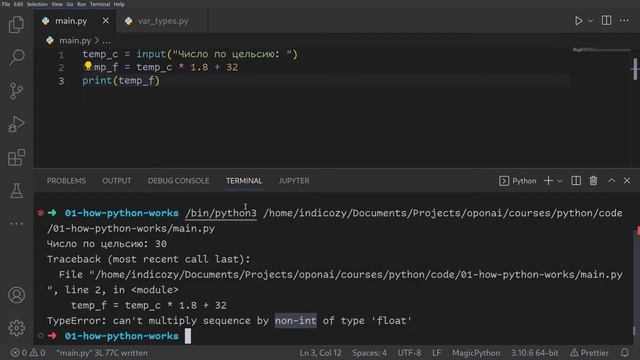This screenshot has width=640, height=360.
Task: Expand the run options dropdown arrow
Action: tap(590, 21)
